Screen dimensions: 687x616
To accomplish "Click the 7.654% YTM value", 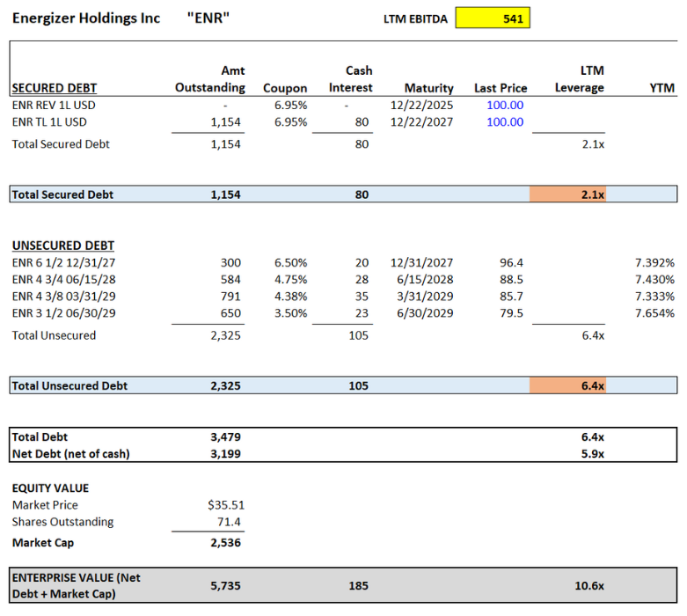I will coord(654,313).
